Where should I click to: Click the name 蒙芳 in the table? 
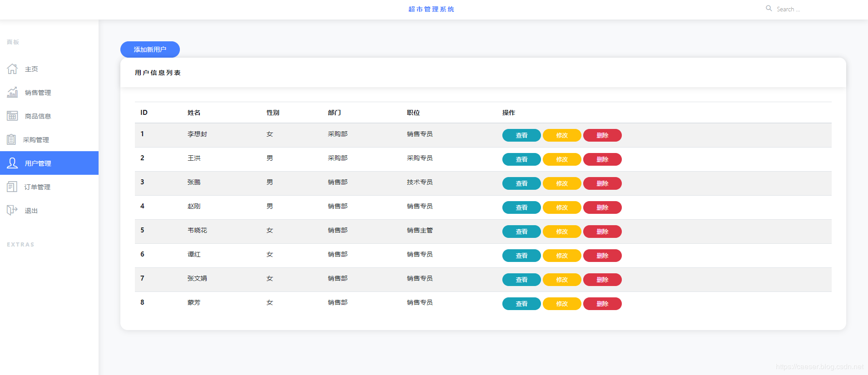click(x=194, y=302)
